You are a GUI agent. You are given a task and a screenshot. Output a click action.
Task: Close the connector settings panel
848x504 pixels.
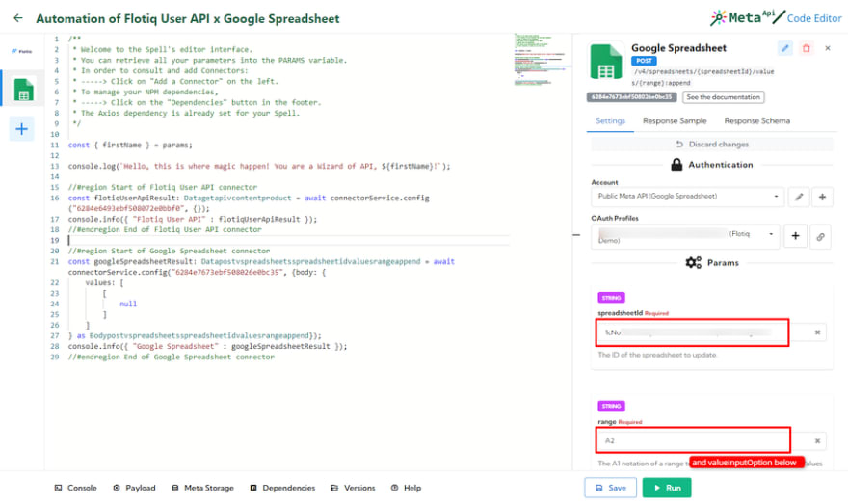pyautogui.click(x=828, y=48)
